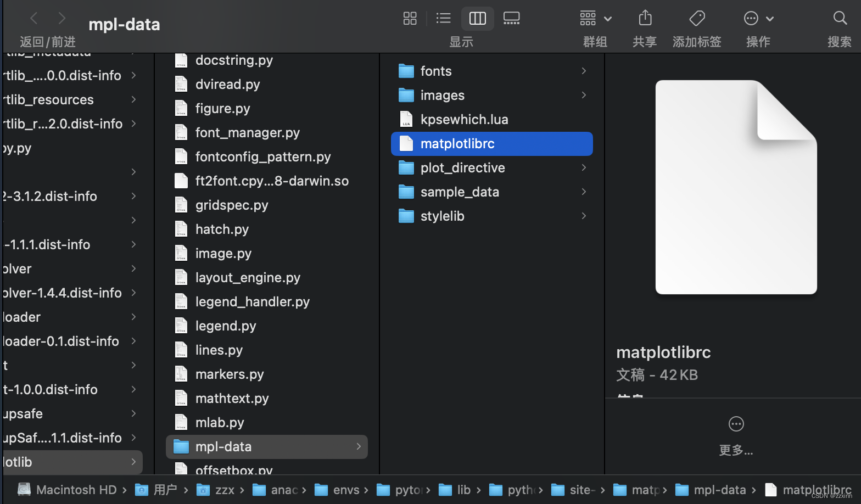
Task: Select the matplotlibrc file in column
Action: pyautogui.click(x=492, y=144)
